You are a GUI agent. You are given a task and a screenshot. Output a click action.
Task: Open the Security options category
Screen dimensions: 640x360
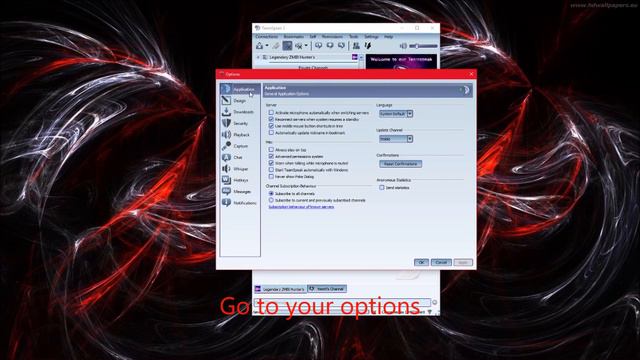pos(240,123)
